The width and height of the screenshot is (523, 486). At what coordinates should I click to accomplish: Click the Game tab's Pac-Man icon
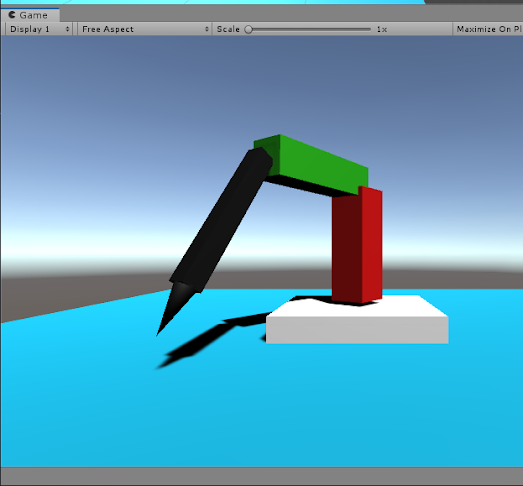(x=12, y=15)
